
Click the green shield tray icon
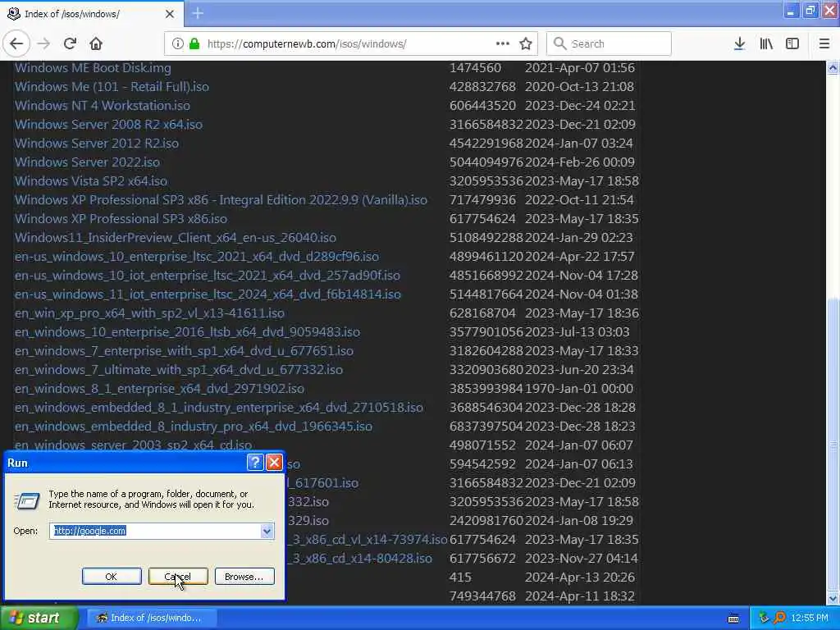point(764,618)
